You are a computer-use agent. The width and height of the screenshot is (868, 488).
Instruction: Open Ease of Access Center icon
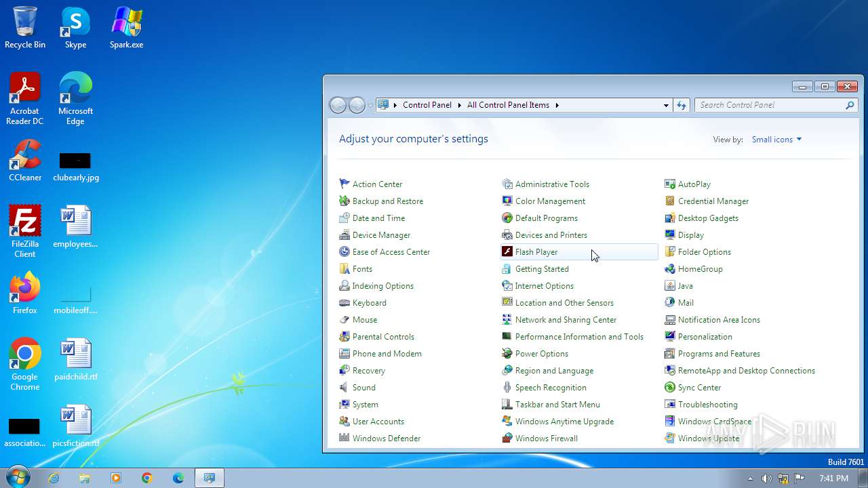[344, 252]
